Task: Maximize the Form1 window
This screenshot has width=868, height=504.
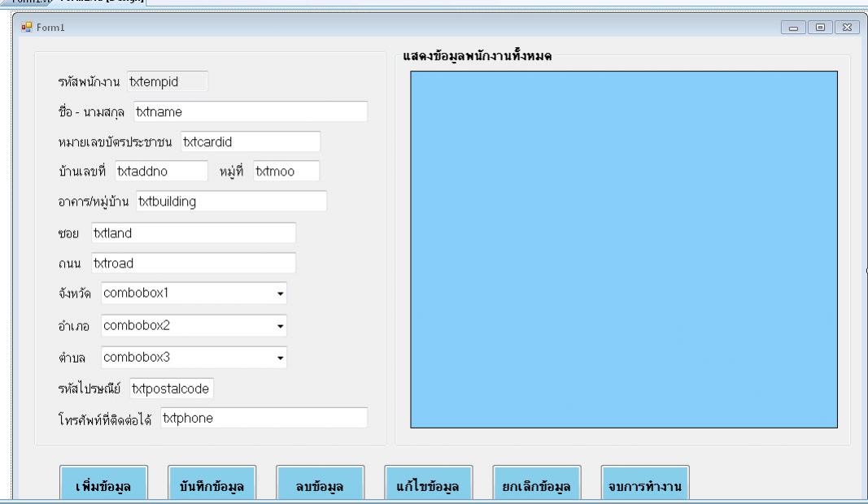Action: coord(820,27)
